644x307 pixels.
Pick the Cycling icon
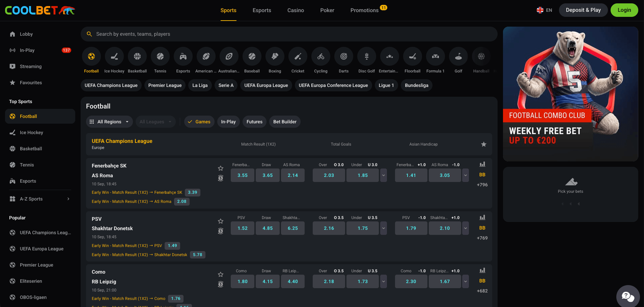(321, 57)
